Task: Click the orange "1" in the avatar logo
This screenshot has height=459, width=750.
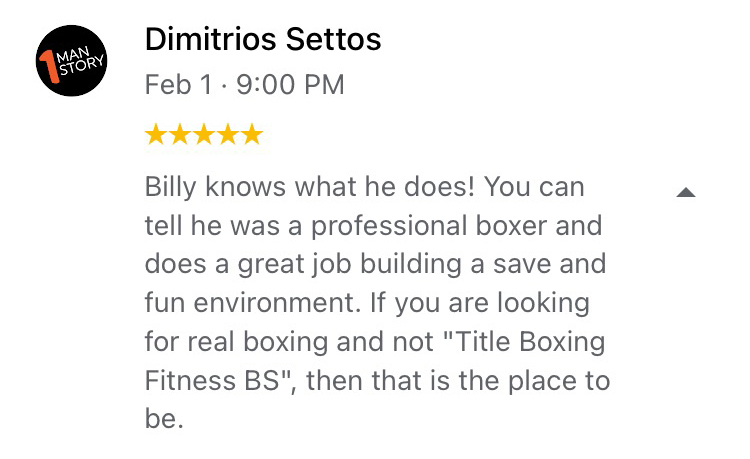Action: (48, 64)
